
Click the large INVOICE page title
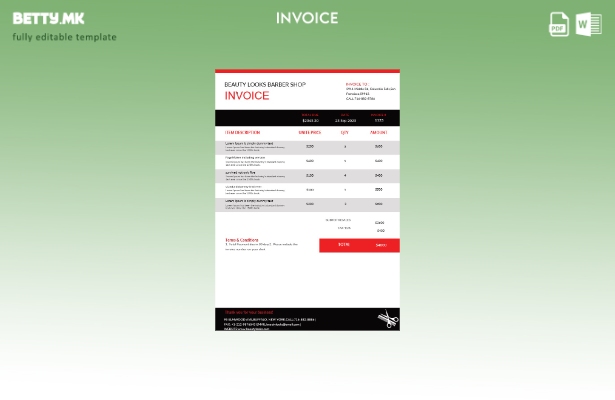[x=307, y=18]
